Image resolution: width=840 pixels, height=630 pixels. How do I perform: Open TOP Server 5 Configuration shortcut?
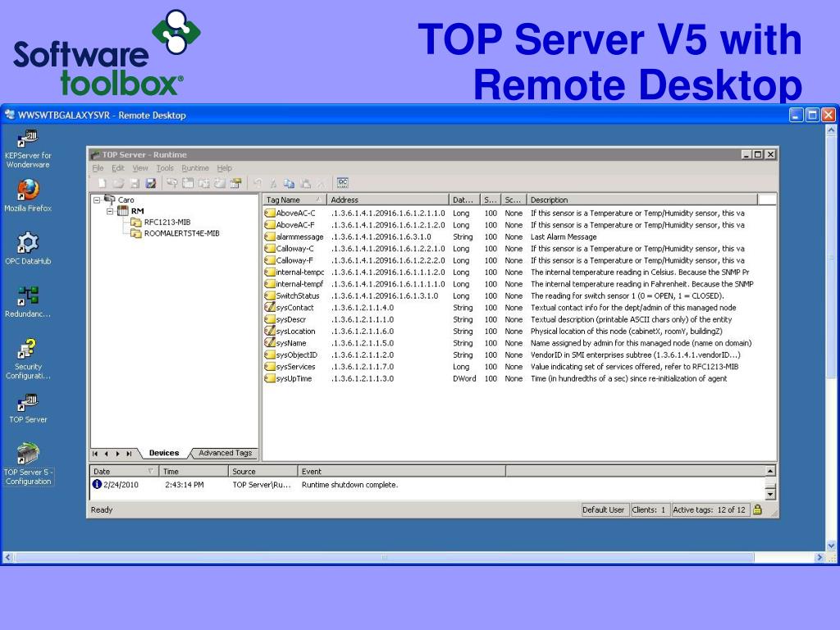(x=28, y=464)
